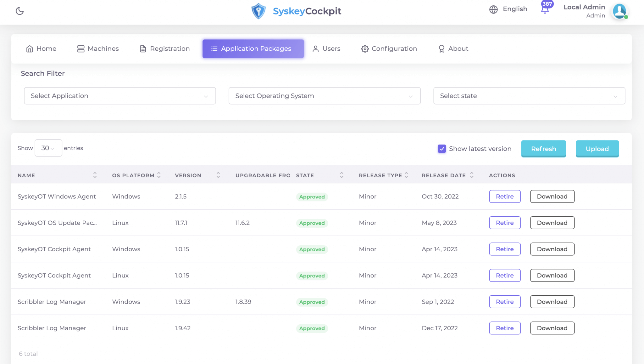
Task: Open the Select state dropdown
Action: [529, 96]
